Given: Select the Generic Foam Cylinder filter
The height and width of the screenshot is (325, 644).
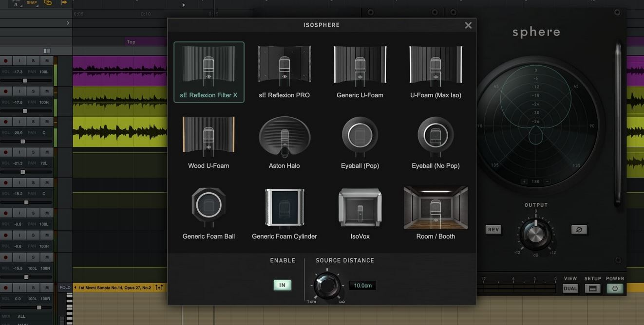Looking at the screenshot, I should coord(284,213).
